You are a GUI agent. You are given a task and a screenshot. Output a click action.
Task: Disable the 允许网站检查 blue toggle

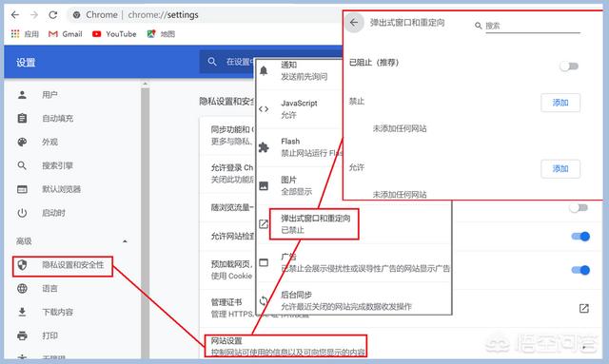[x=580, y=237]
